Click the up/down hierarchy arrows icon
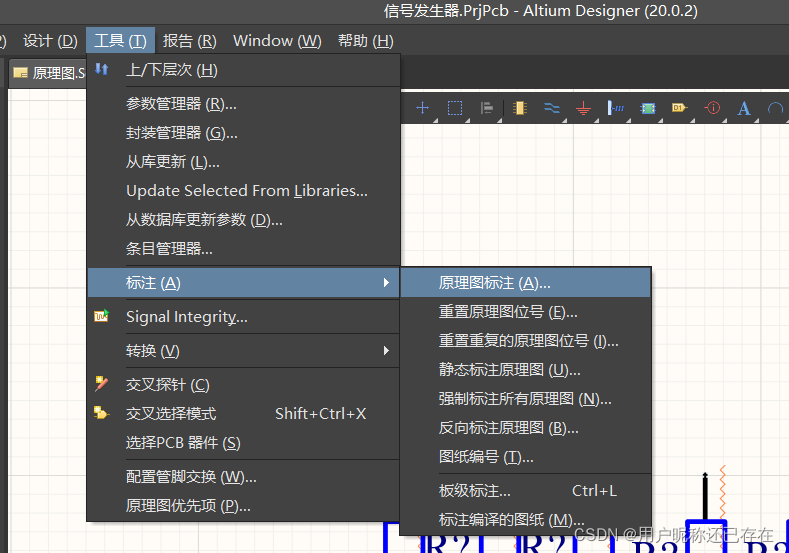This screenshot has height=553, width=789. [x=102, y=69]
